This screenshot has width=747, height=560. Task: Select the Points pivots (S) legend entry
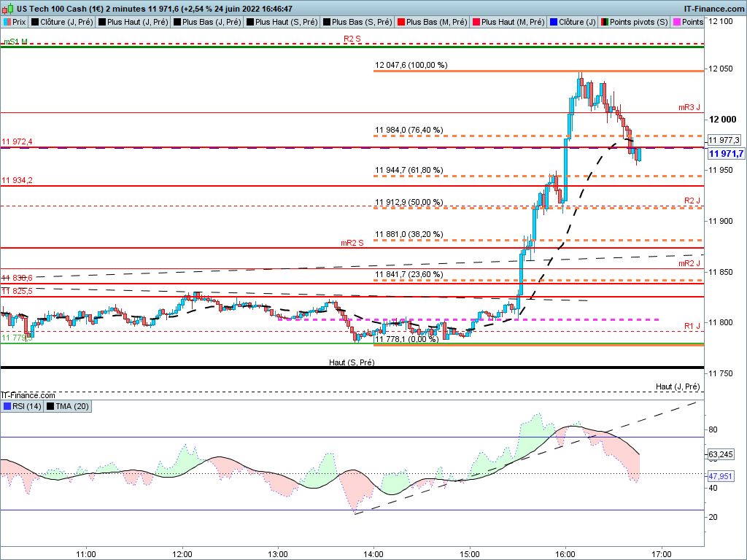(x=634, y=22)
